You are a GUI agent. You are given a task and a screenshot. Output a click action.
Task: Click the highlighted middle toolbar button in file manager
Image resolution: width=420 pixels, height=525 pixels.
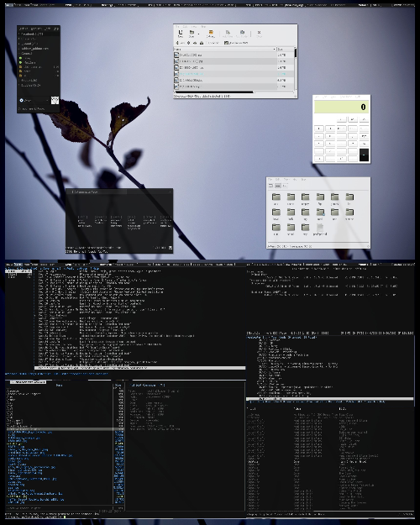pyautogui.click(x=278, y=186)
